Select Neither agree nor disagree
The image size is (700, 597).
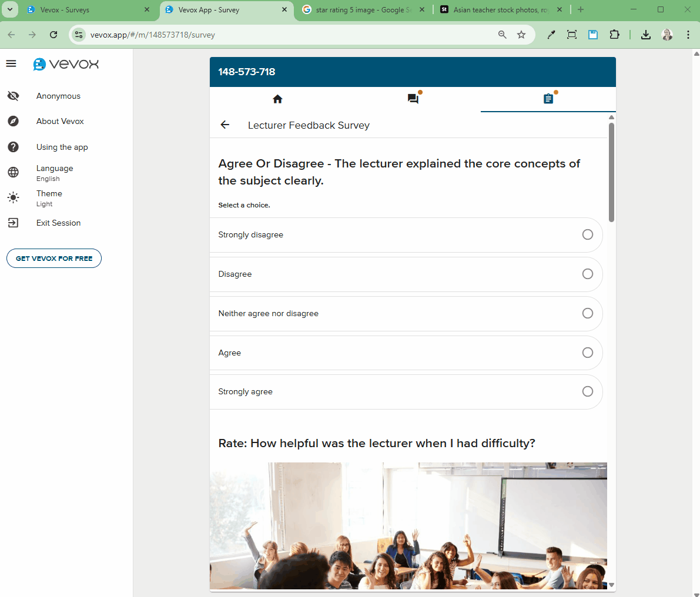pos(587,313)
